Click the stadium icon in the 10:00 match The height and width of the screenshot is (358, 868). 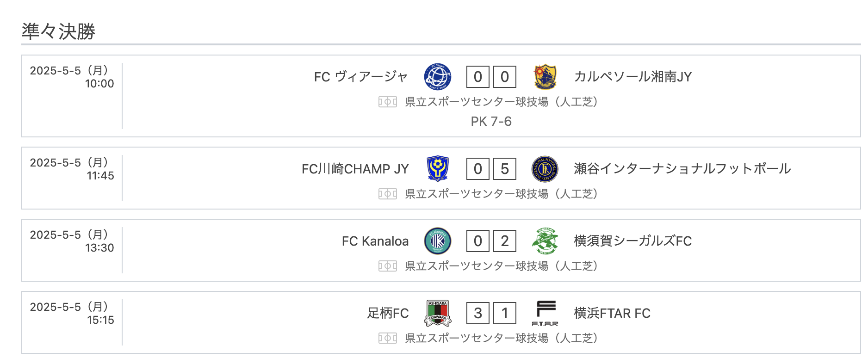pyautogui.click(x=388, y=102)
